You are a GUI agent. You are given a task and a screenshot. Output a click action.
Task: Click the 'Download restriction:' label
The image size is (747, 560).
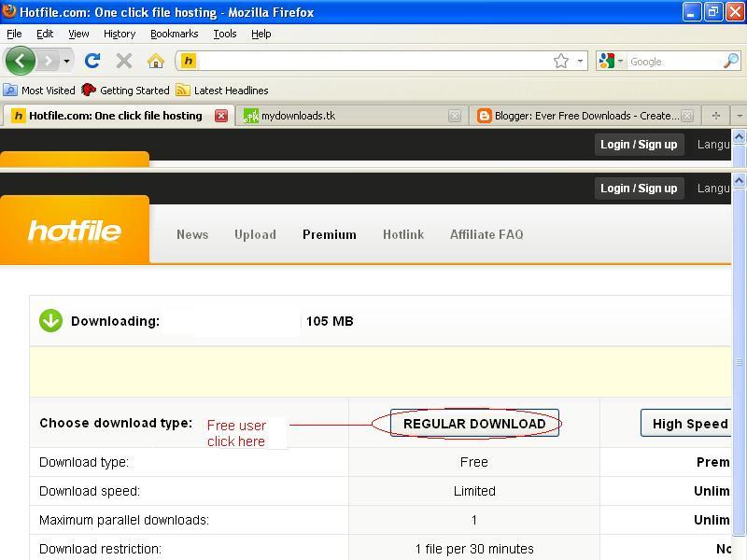(x=100, y=549)
